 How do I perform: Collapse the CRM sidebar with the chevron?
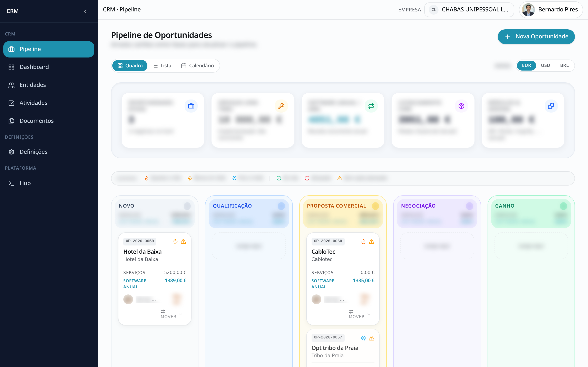[x=85, y=11]
